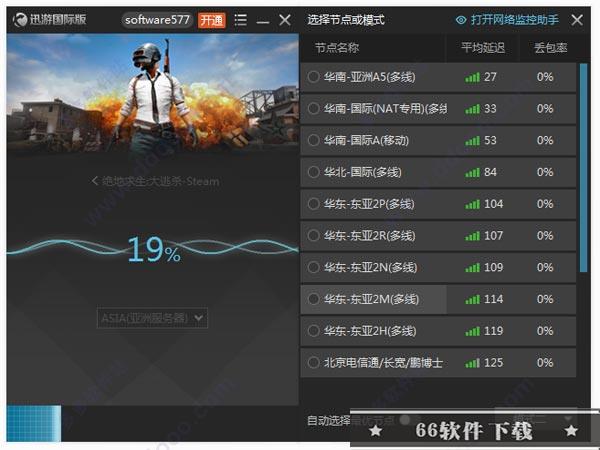Minimize the 迅游国际版 window
This screenshot has height=450, width=600.
tap(262, 22)
